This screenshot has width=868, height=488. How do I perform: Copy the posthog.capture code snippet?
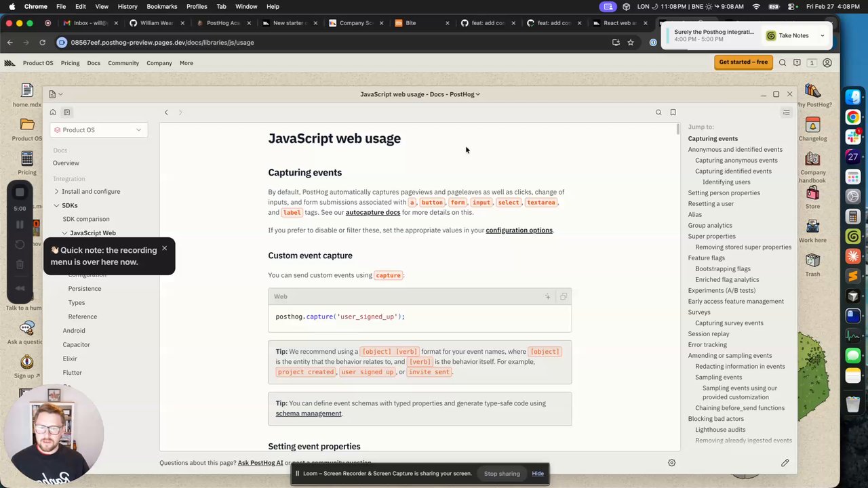click(564, 297)
